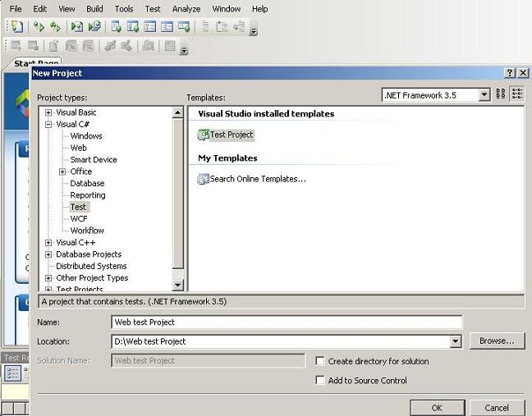Click the up arrow of the project types scrollbar
The height and width of the screenshot is (416, 532).
click(178, 113)
